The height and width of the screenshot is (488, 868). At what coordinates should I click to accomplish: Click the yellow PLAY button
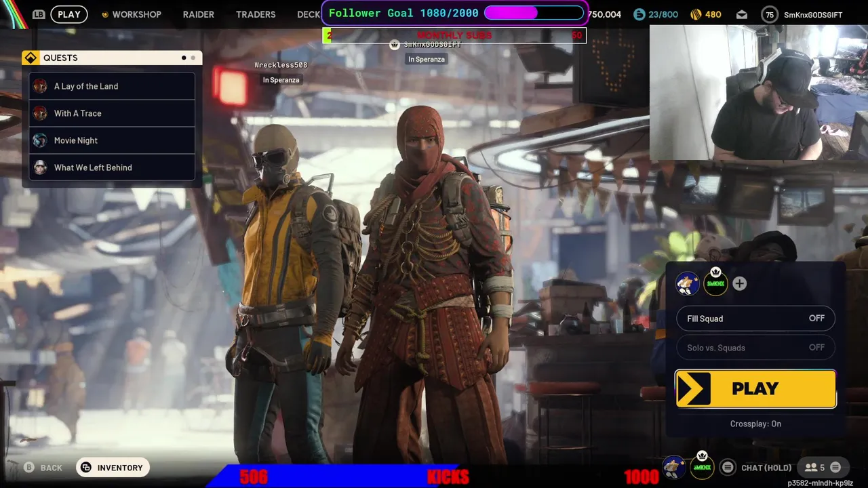click(x=755, y=389)
